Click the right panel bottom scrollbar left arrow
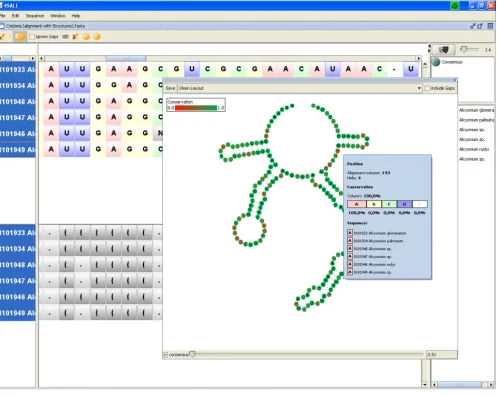498x397 pixels. (x=434, y=384)
